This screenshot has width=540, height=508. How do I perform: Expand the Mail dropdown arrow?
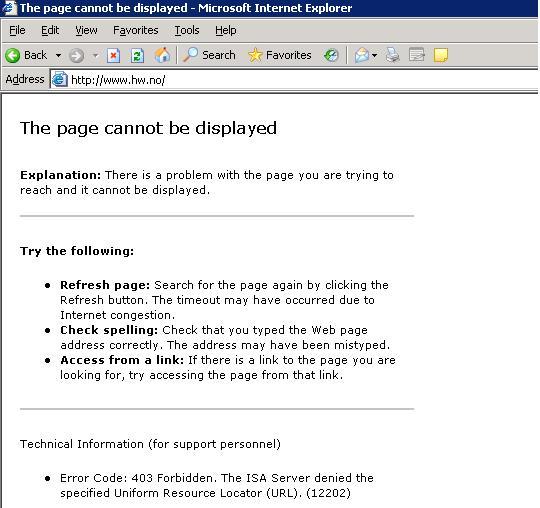coord(375,55)
